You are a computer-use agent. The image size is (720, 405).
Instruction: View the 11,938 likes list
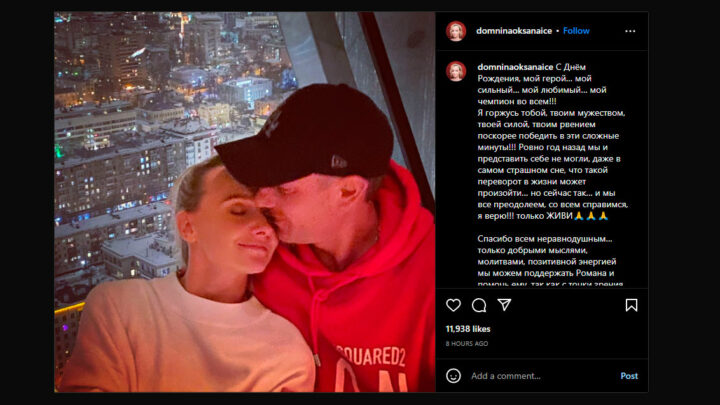pyautogui.click(x=468, y=329)
